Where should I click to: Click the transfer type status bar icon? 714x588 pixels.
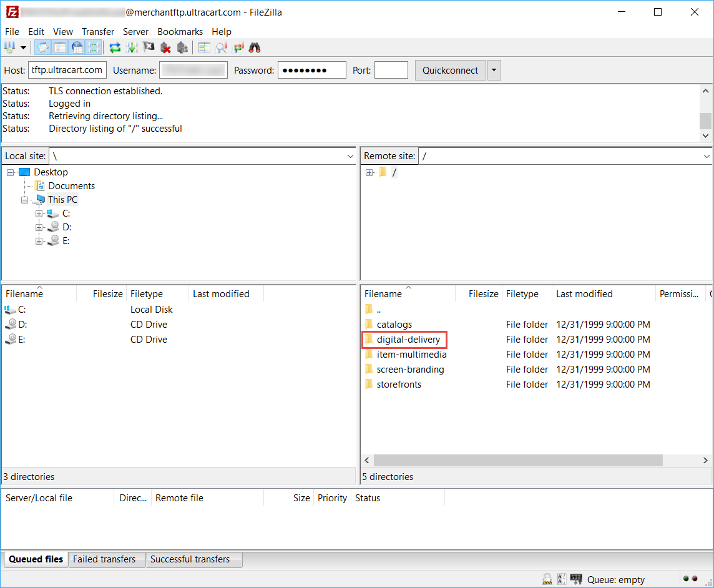(562, 579)
